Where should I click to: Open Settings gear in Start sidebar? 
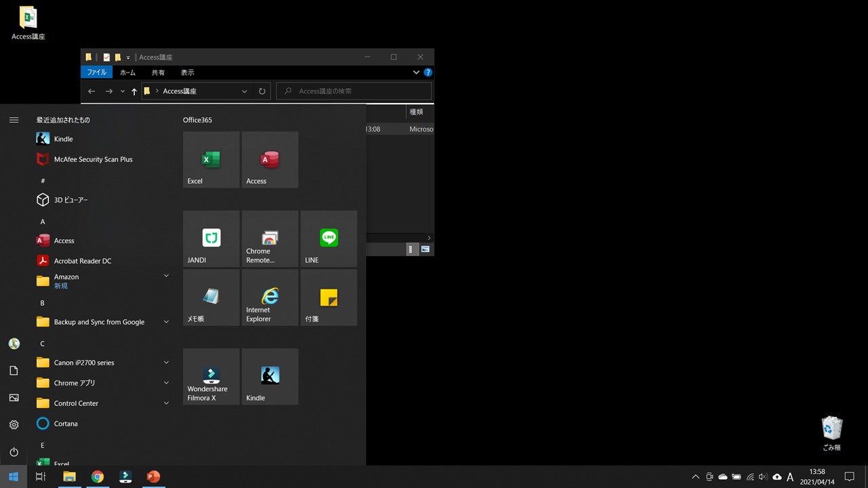[14, 425]
